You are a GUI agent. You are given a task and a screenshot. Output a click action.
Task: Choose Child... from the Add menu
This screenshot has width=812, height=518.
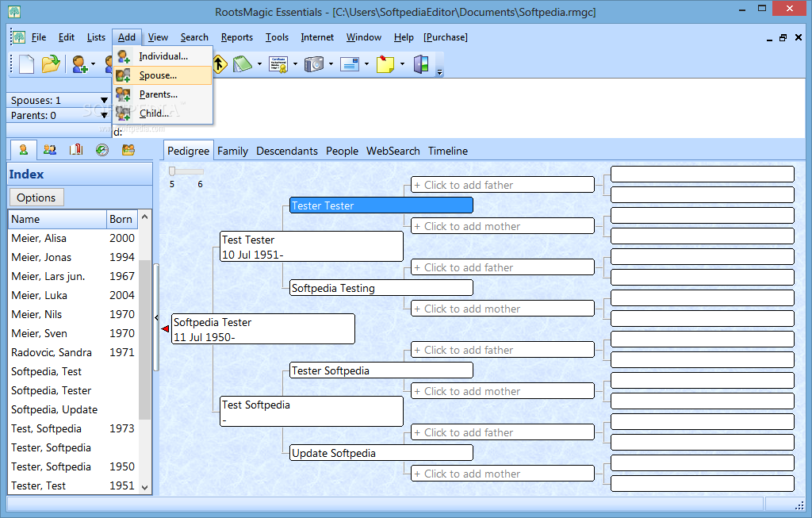[163, 113]
